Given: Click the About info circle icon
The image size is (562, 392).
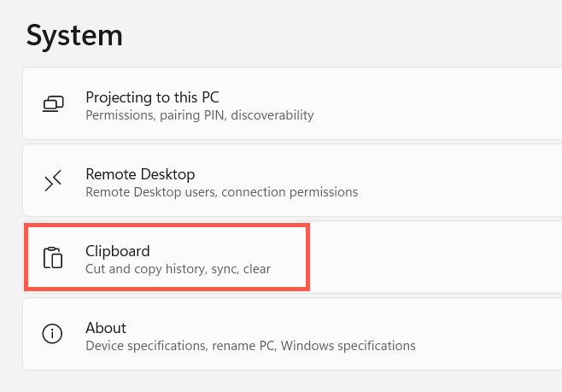Looking at the screenshot, I should [53, 335].
